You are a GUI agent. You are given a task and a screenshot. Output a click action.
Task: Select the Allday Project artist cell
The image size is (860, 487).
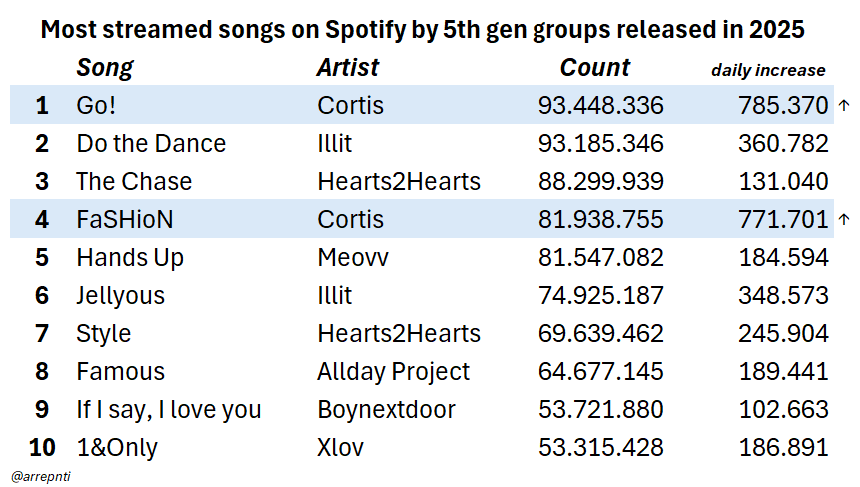[393, 371]
